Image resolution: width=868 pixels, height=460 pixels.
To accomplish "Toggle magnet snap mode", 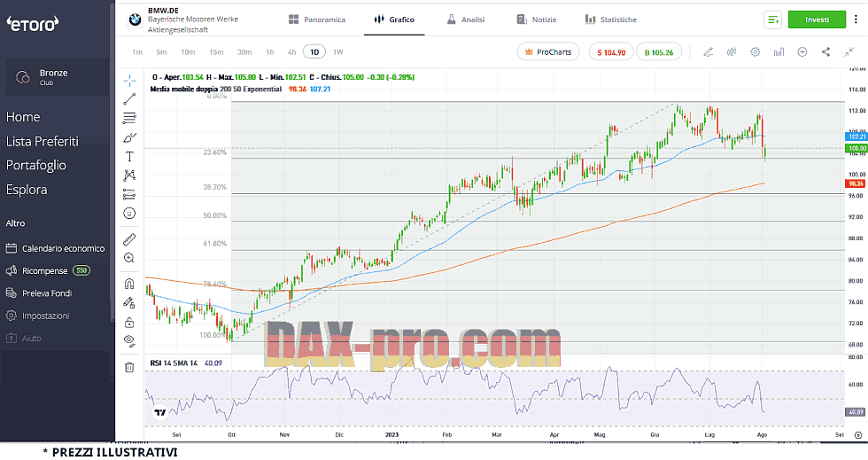I will point(129,284).
